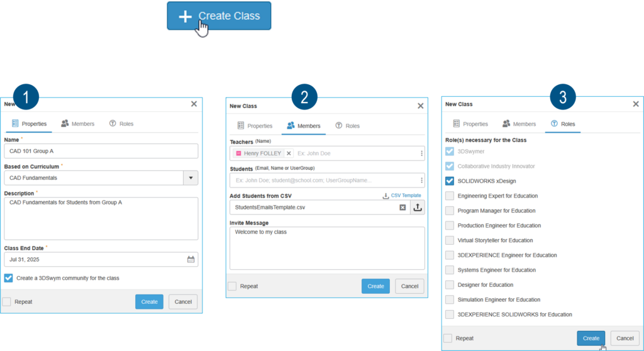Image resolution: width=644 pixels, height=351 pixels.
Task: Enable Engineering Expert for Education role
Action: coord(449,196)
